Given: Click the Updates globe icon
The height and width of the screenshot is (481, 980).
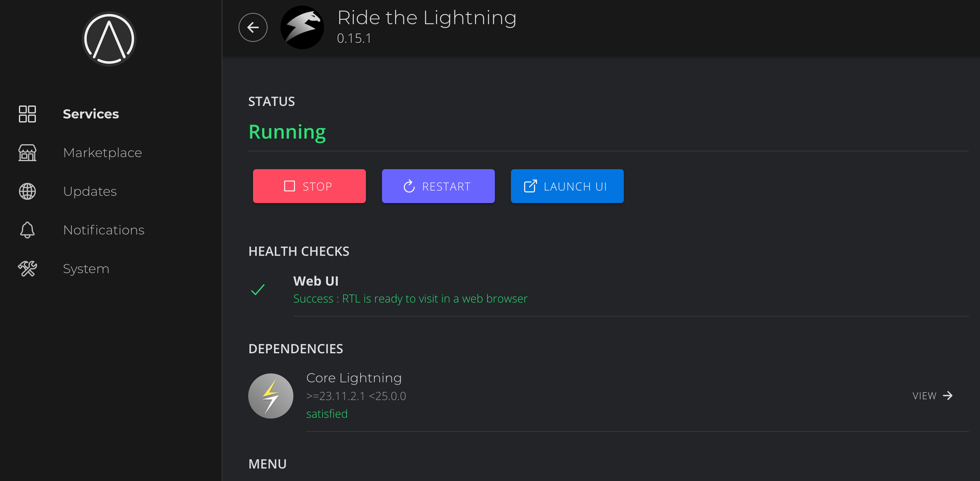Looking at the screenshot, I should click(x=27, y=191).
